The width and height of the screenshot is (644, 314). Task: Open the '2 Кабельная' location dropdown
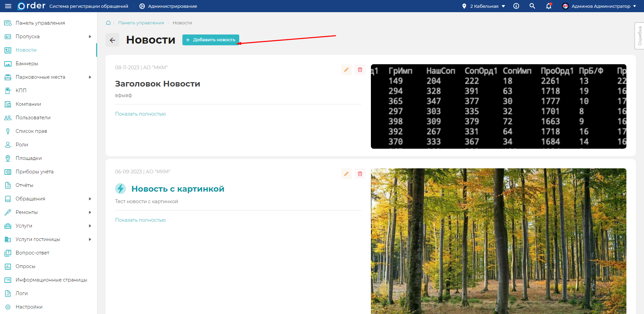click(x=484, y=6)
